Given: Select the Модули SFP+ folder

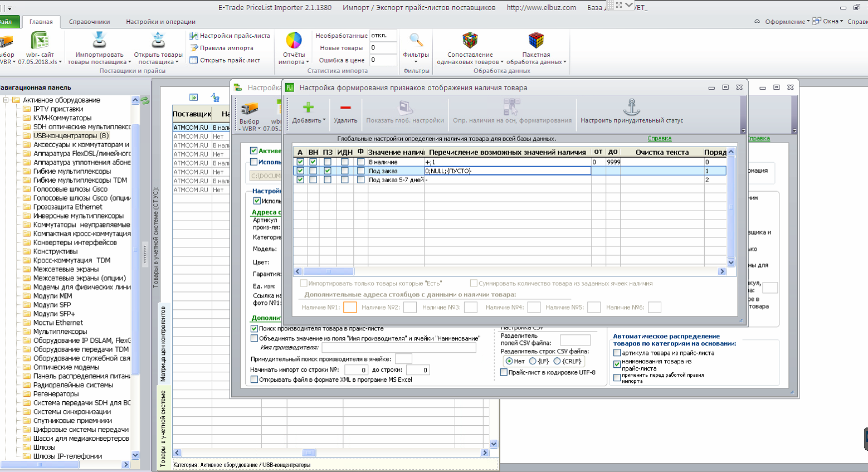Looking at the screenshot, I should click(x=54, y=314).
